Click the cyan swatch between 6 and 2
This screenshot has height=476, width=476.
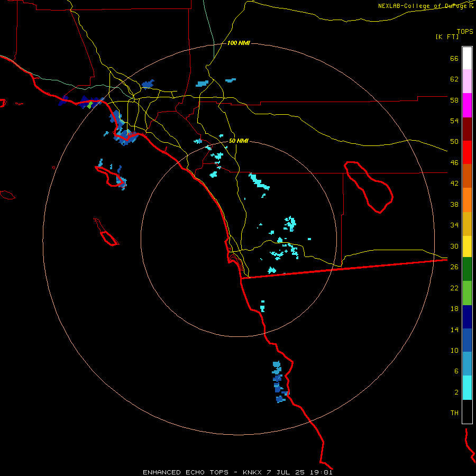[x=467, y=388]
